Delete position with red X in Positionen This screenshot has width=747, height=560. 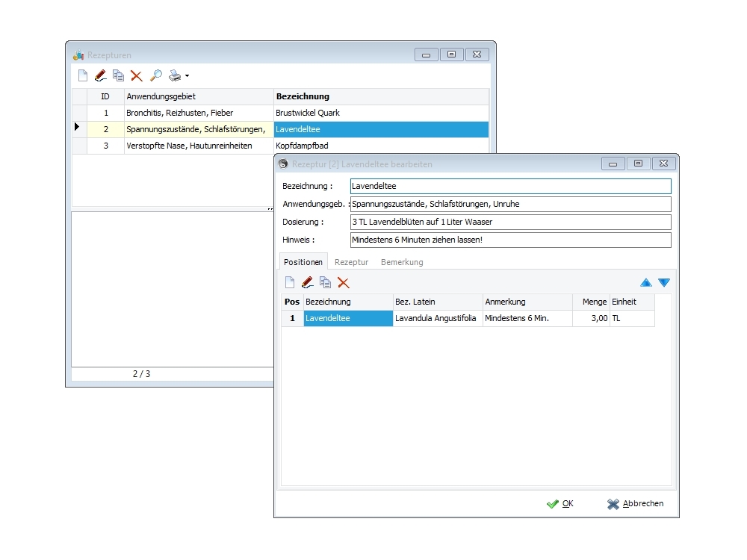tap(344, 282)
